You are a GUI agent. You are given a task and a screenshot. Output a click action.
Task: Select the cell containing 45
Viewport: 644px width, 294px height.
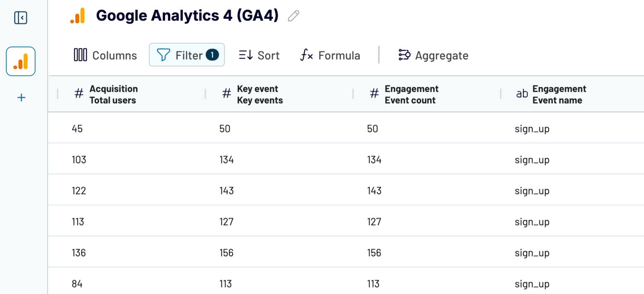point(77,128)
